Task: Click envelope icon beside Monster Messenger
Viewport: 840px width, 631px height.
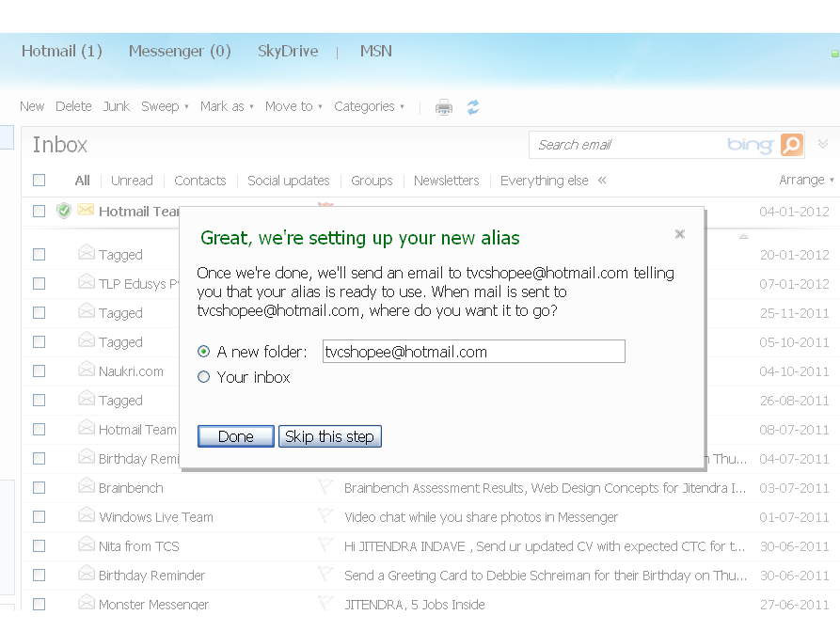Action: tap(87, 602)
